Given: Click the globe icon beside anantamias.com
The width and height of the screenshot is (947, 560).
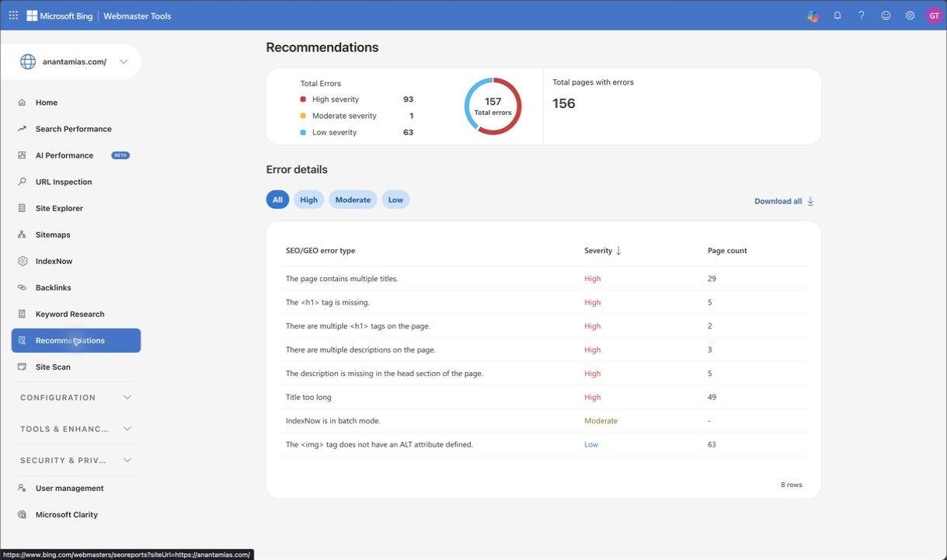Looking at the screenshot, I should 28,61.
